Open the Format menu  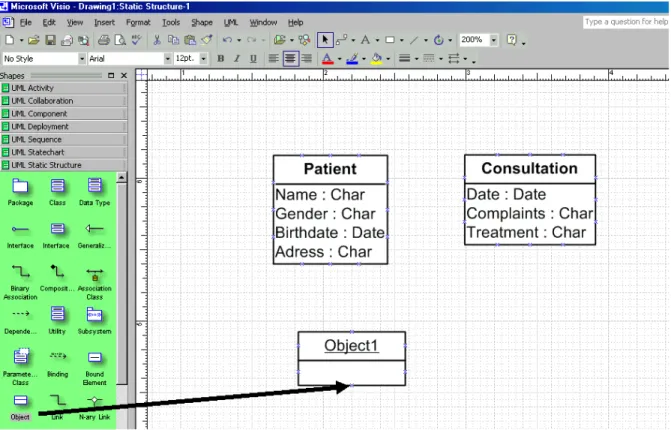coord(138,22)
